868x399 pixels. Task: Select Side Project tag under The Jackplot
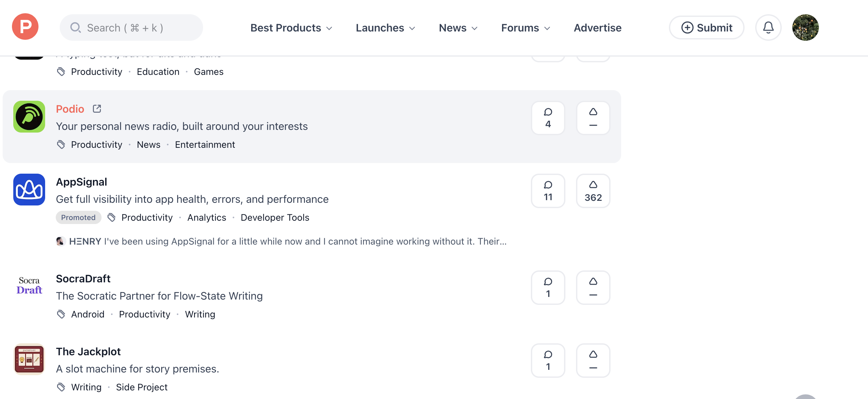pos(142,387)
